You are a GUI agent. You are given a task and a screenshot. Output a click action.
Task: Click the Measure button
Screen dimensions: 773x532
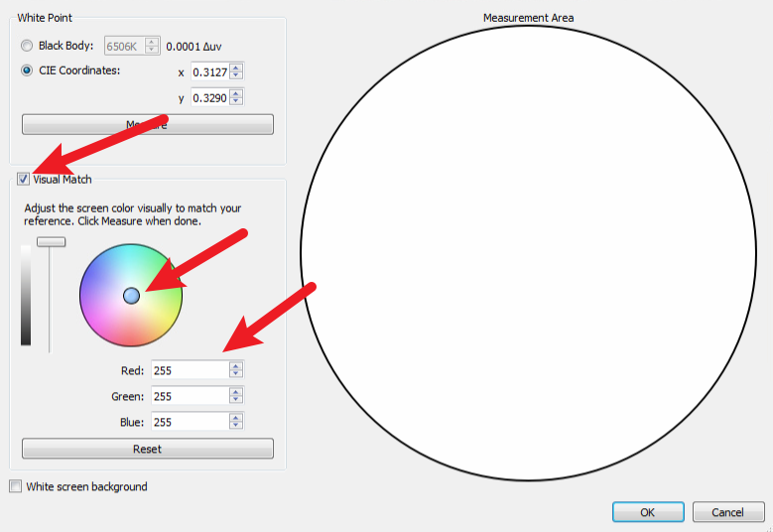(147, 124)
